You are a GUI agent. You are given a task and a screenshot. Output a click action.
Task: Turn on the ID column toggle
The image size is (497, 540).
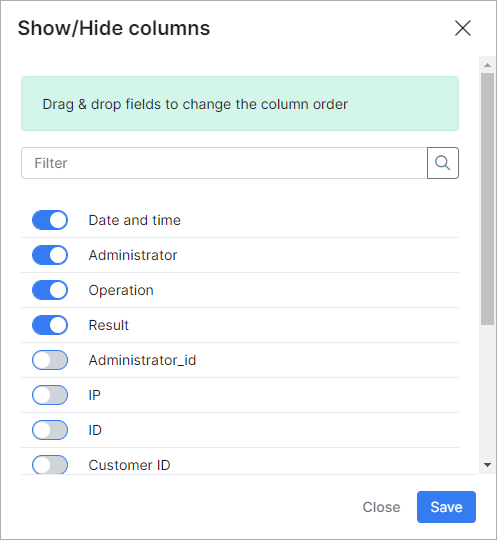tap(50, 430)
